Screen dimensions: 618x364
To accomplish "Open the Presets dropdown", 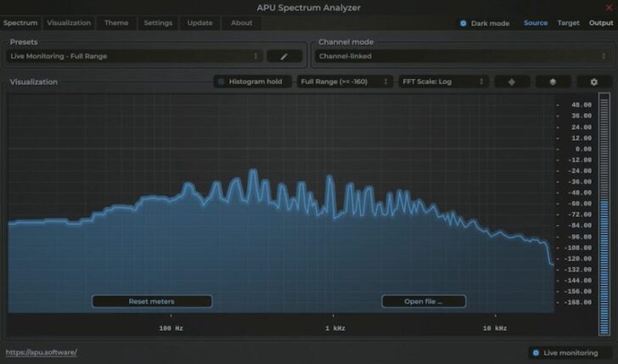I will pyautogui.click(x=135, y=56).
